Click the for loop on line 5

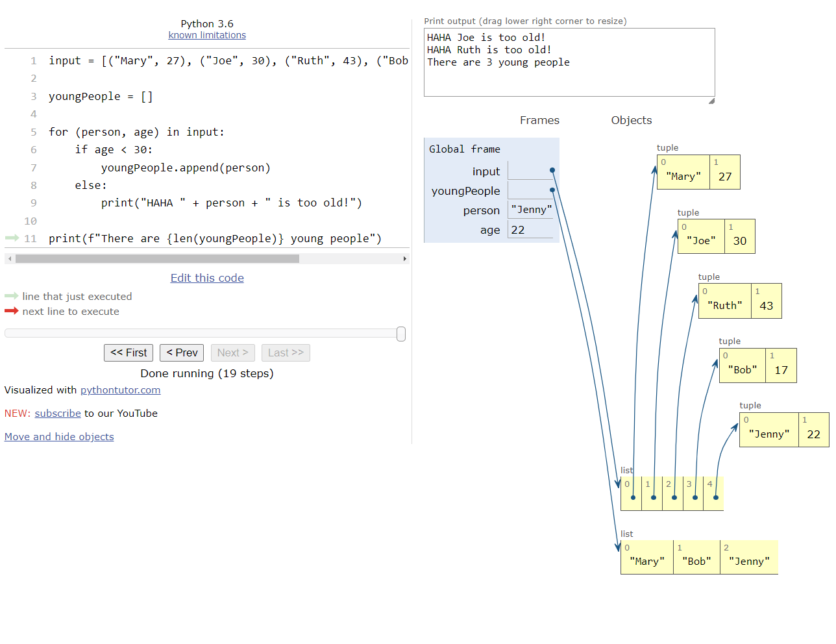(136, 132)
